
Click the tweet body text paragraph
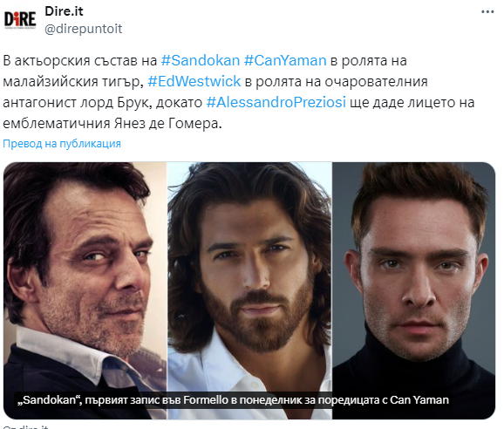click(239, 92)
